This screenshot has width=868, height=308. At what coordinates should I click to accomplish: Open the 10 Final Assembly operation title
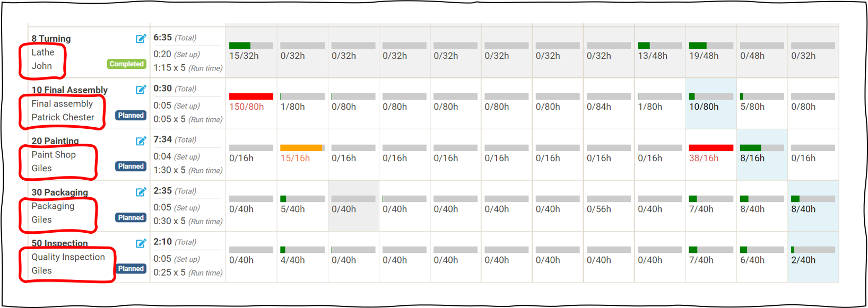point(70,90)
